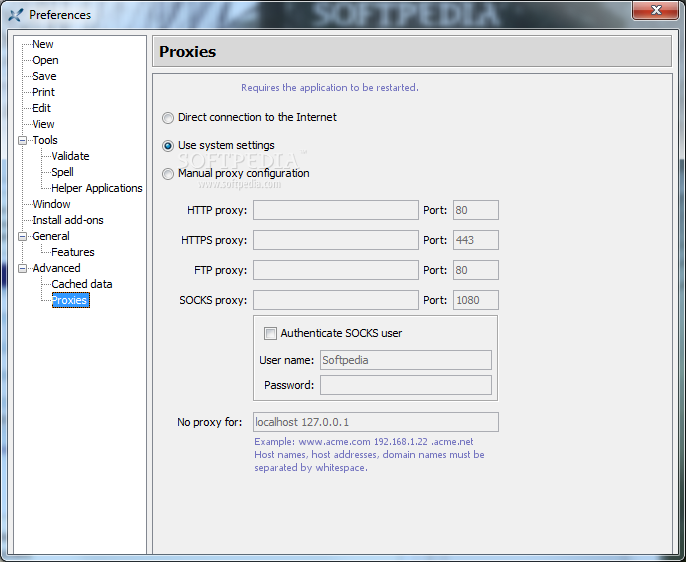Enable Authenticate SOCKS user checkbox
Viewport: 686px width, 562px height.
pos(270,334)
